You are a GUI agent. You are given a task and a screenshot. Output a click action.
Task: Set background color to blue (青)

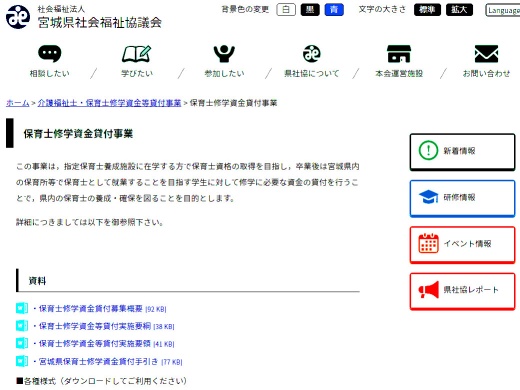tap(334, 10)
